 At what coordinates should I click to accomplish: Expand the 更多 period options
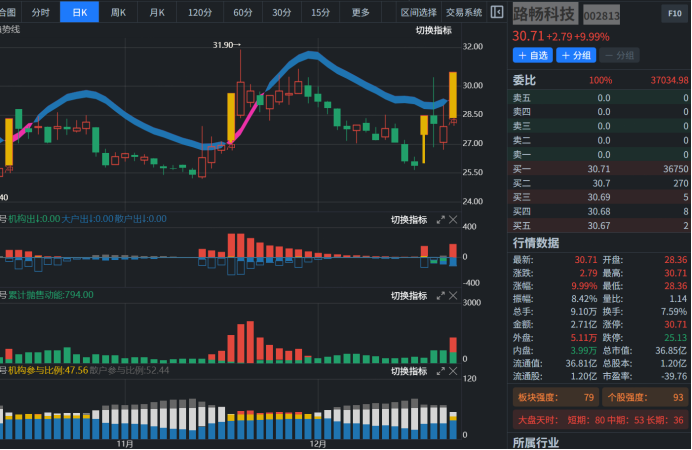tap(361, 12)
